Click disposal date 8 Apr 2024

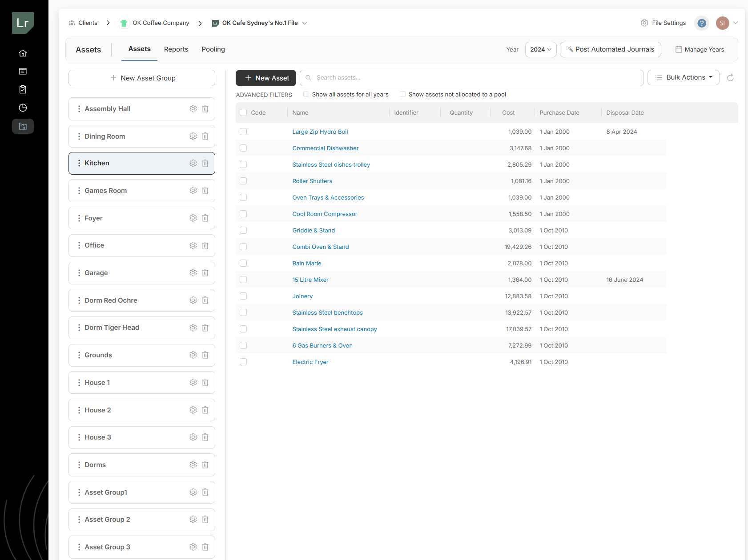(x=622, y=132)
